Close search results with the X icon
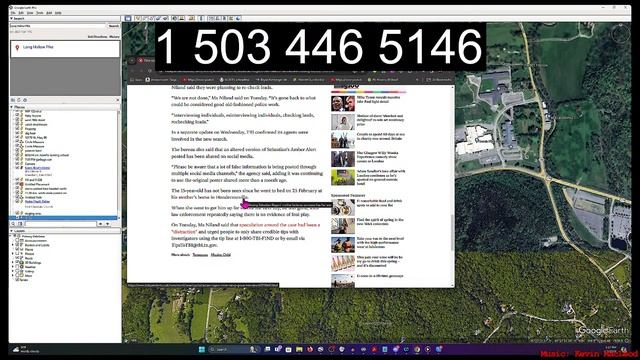The height and width of the screenshot is (360, 640). 118,100
